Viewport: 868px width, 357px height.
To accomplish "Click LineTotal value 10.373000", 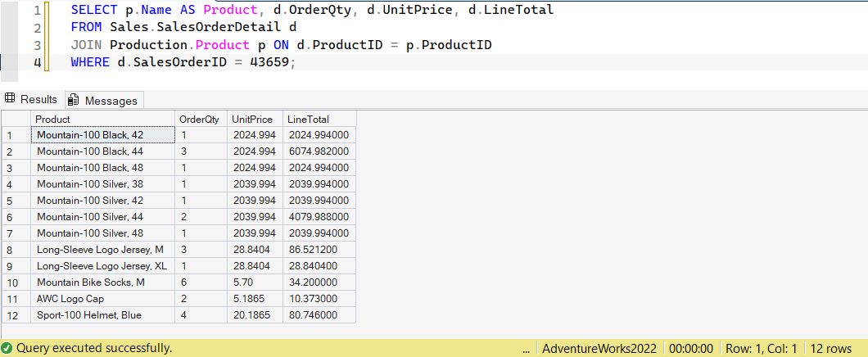I will pos(319,299).
